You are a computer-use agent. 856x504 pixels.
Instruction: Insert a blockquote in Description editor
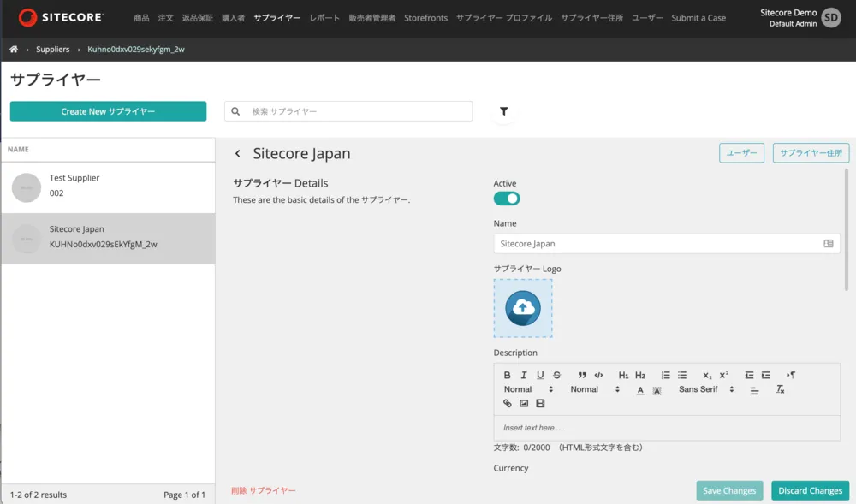click(x=582, y=375)
